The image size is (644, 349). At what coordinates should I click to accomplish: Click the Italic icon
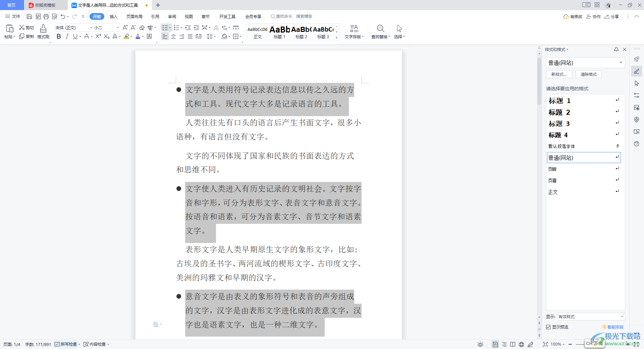click(x=67, y=36)
